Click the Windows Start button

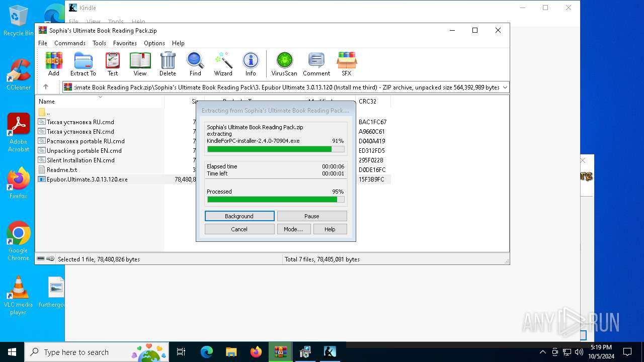(12, 352)
